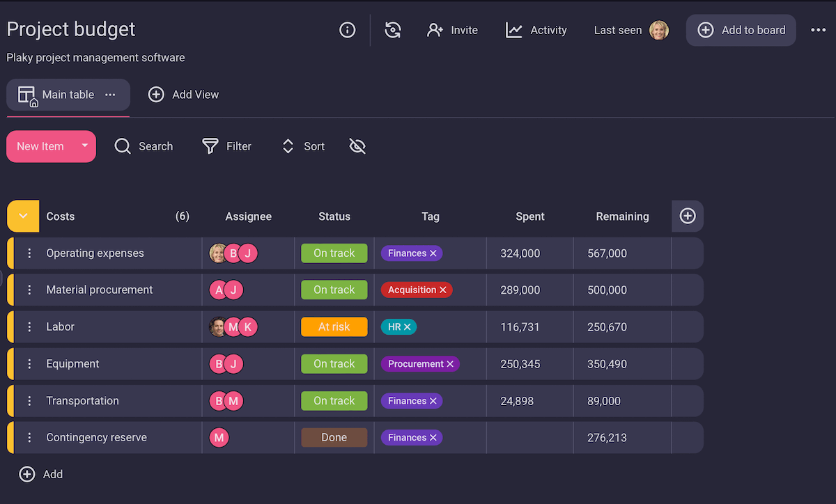
Task: Switch to the Main table view tab
Action: tap(68, 95)
